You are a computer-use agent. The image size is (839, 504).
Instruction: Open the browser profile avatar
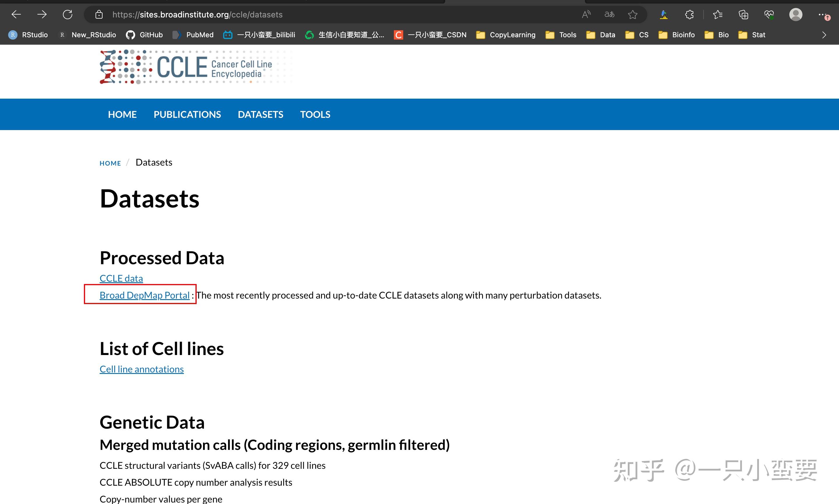point(796,14)
